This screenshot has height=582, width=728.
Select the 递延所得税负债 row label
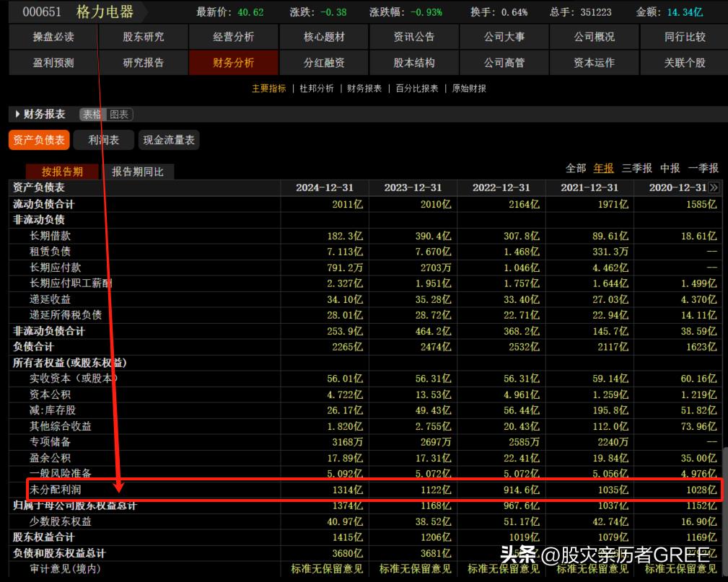tap(66, 315)
